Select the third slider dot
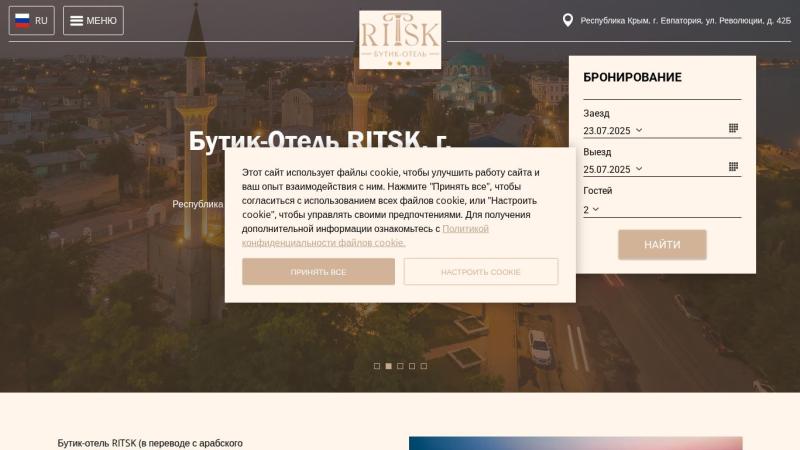This screenshot has height=450, width=800. click(400, 366)
